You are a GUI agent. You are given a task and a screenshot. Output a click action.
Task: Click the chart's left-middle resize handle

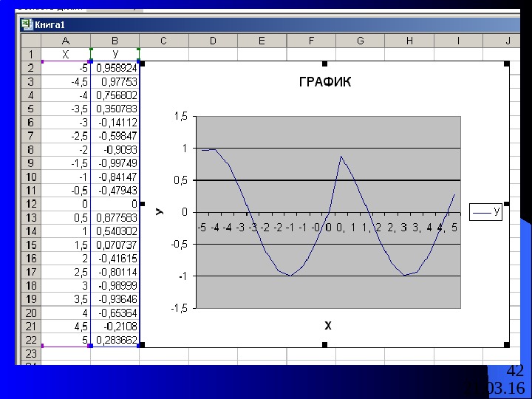142,204
